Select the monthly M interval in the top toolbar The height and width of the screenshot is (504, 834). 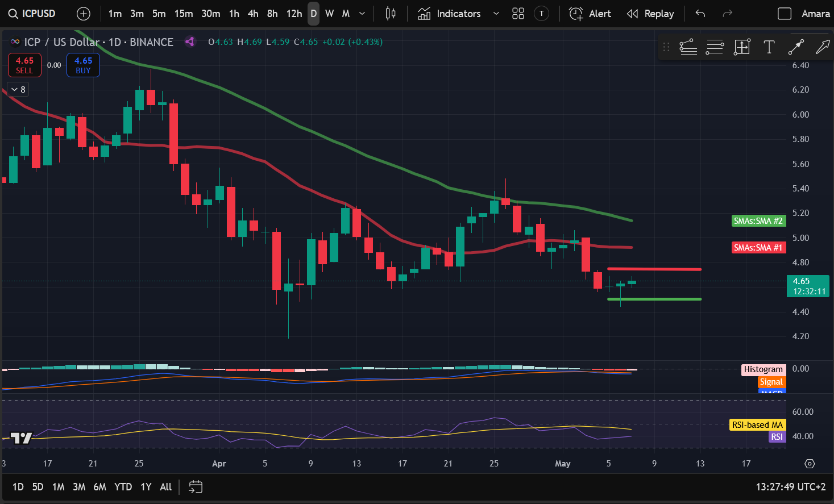coord(346,14)
